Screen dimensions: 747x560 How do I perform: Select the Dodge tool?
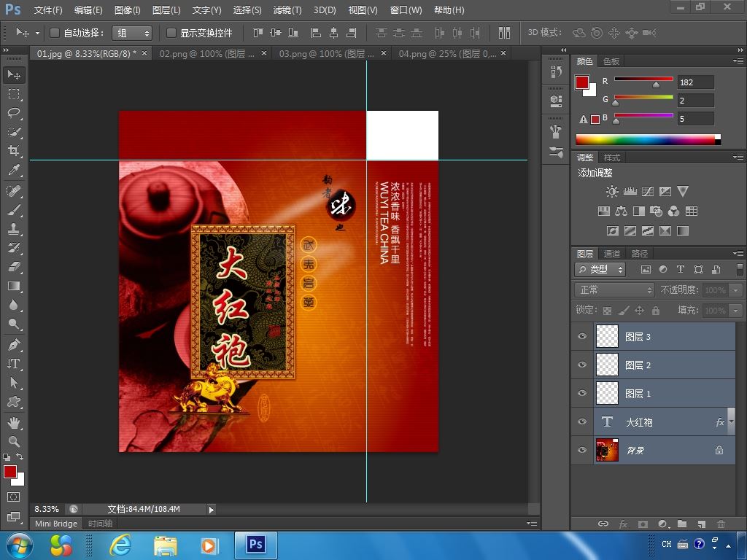(x=14, y=324)
